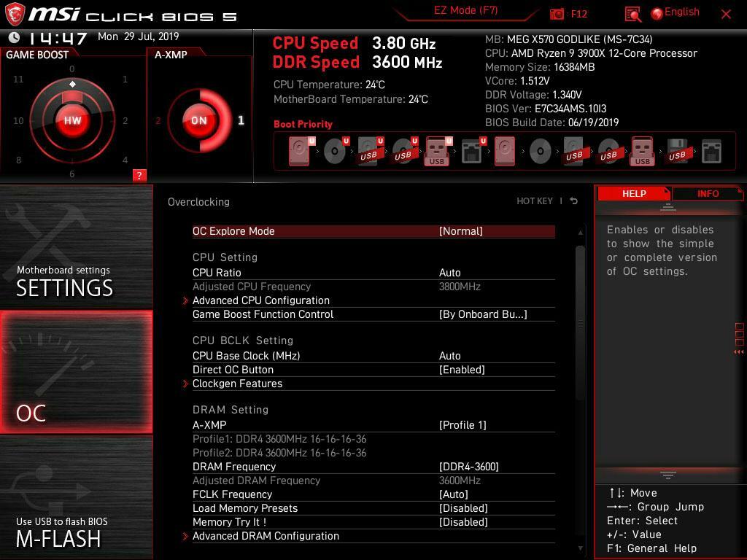Open the English language selector
This screenshot has height=560, width=747.
point(682,12)
